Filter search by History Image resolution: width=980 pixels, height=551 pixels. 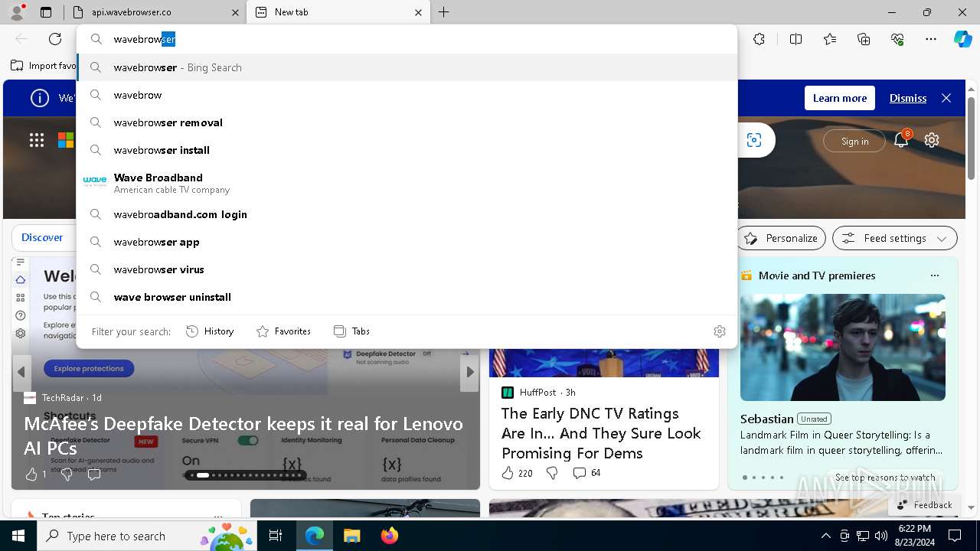(210, 331)
